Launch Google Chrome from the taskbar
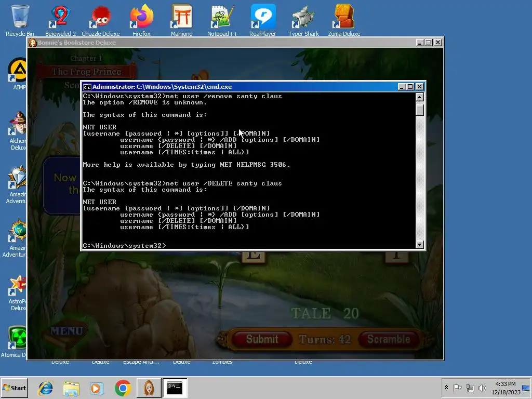Image resolution: width=532 pixels, height=399 pixels. click(123, 388)
